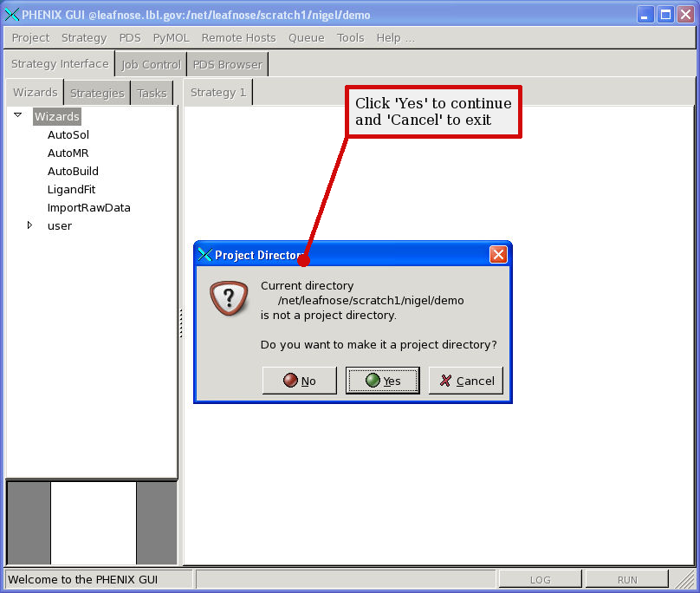This screenshot has height=593, width=700.
Task: Choose AutoBuild from the wizard list
Action: [x=73, y=171]
